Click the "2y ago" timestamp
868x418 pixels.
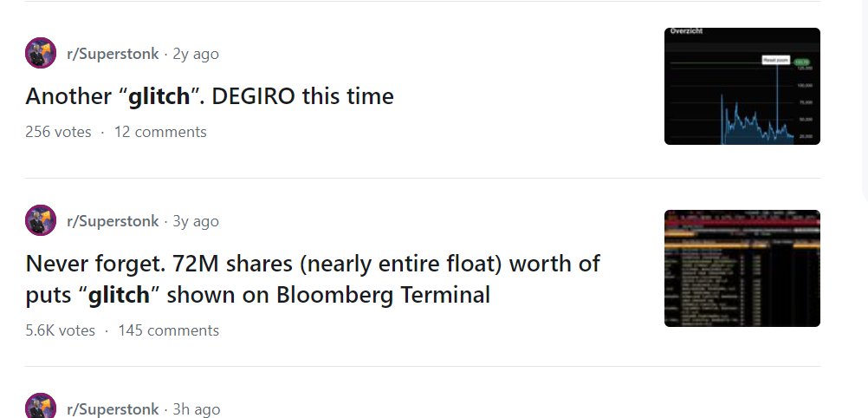point(196,54)
